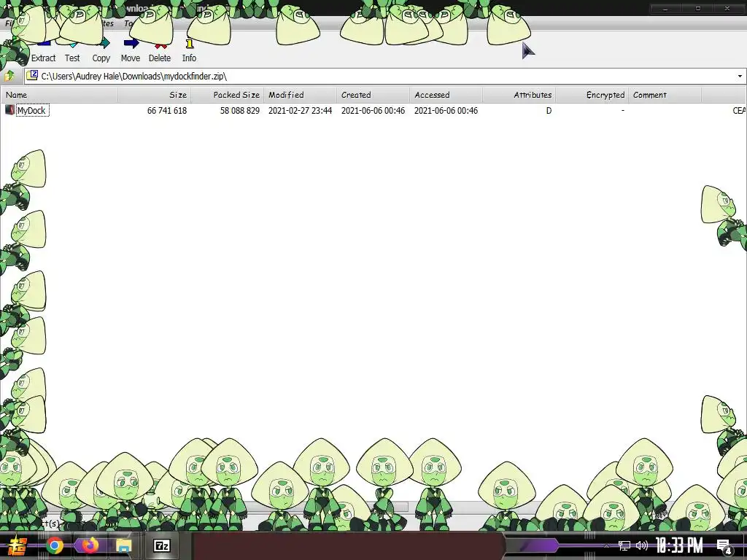
Task: Choose the Move arrow tool
Action: pos(131,52)
